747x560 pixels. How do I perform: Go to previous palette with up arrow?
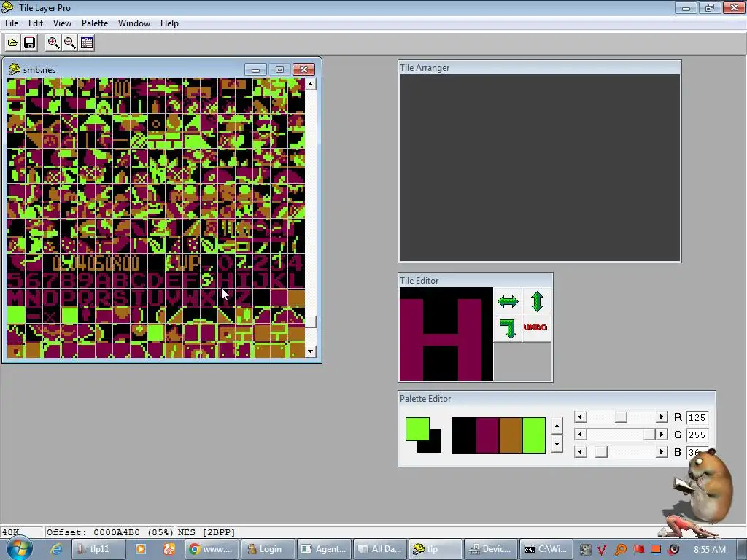click(x=557, y=426)
